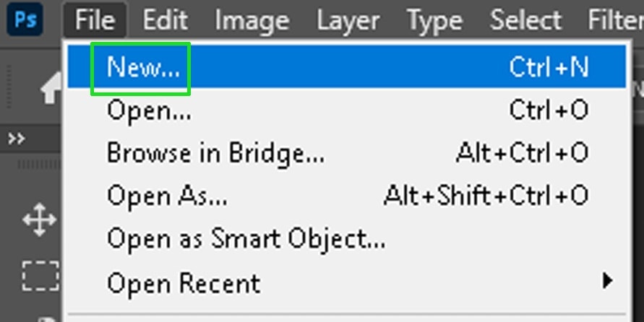This screenshot has height=322, width=644.
Task: Close the File menu via its title
Action: (95, 19)
